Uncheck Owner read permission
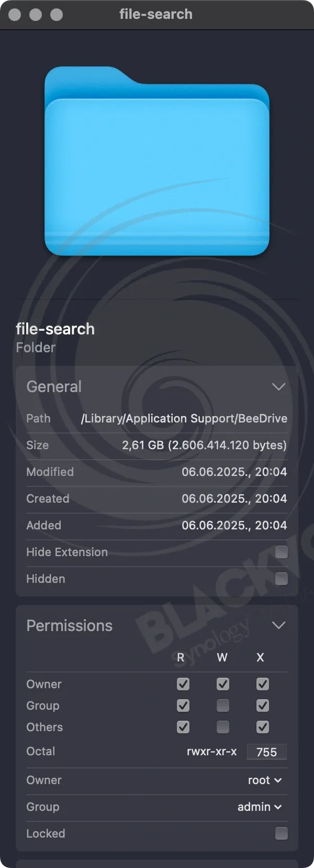The width and height of the screenshot is (314, 868). click(x=183, y=684)
